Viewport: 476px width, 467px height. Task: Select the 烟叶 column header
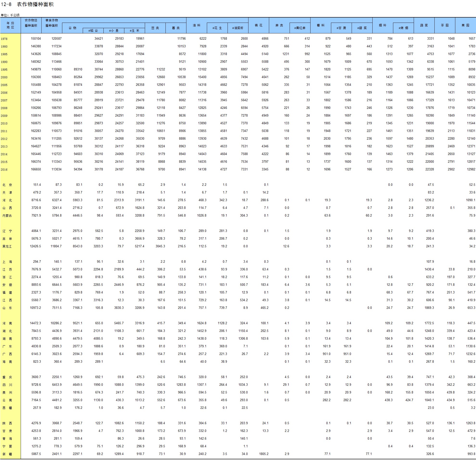(383, 25)
